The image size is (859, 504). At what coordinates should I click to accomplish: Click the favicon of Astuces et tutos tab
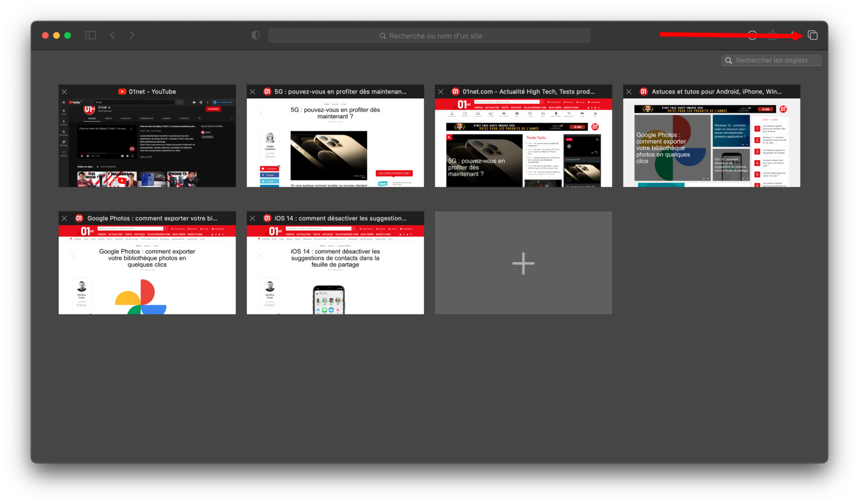644,92
